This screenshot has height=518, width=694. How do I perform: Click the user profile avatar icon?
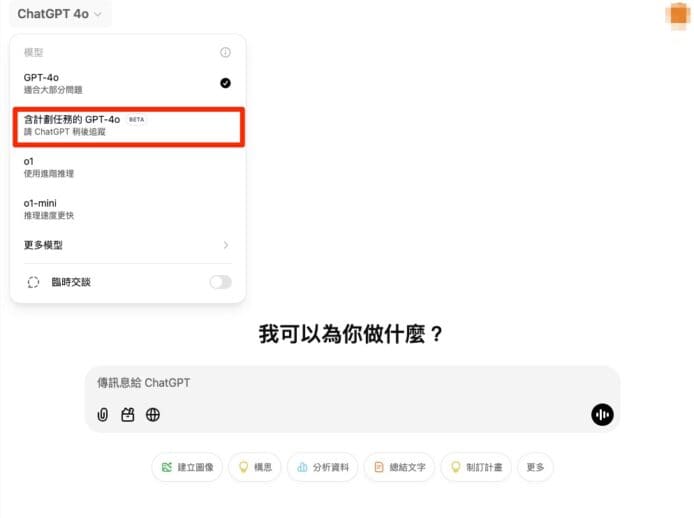(676, 14)
